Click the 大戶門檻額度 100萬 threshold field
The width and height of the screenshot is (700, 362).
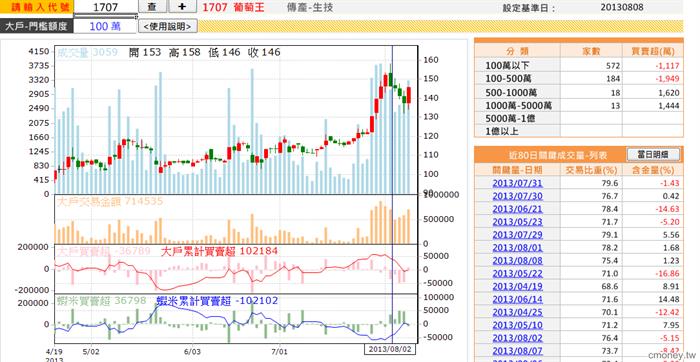point(105,26)
